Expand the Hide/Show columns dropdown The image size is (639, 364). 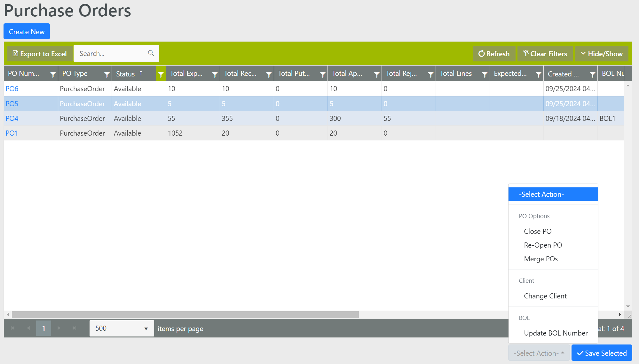coord(602,54)
